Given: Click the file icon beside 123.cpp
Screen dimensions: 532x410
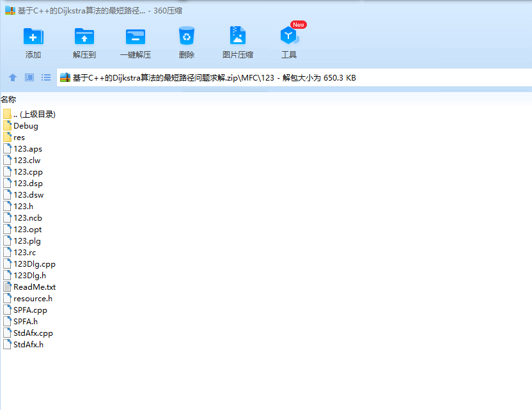Looking at the screenshot, I should (7, 171).
